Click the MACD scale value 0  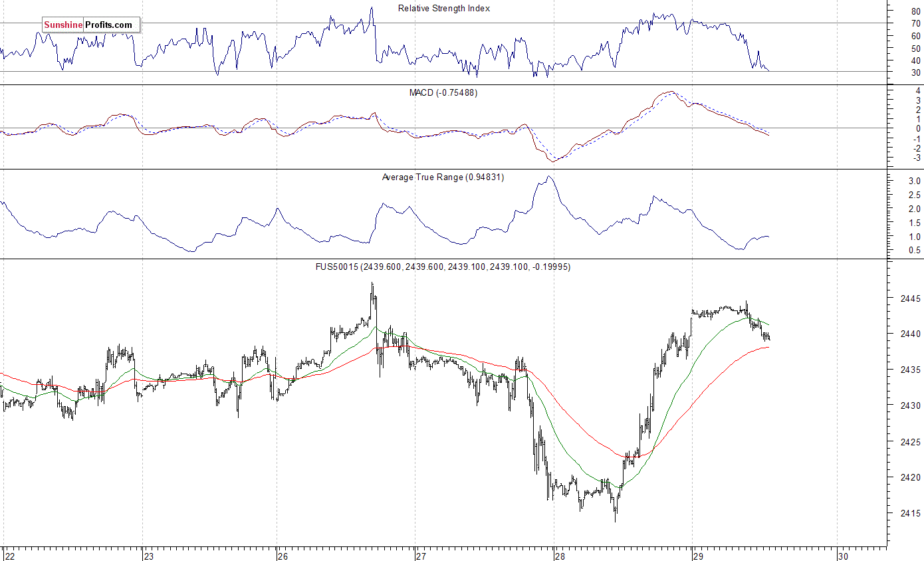[918, 128]
